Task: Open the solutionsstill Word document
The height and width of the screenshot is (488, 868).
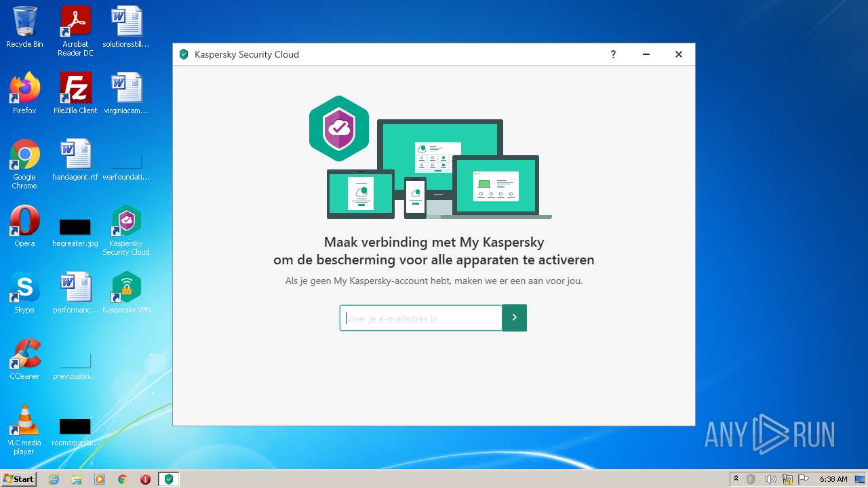Action: (x=126, y=27)
